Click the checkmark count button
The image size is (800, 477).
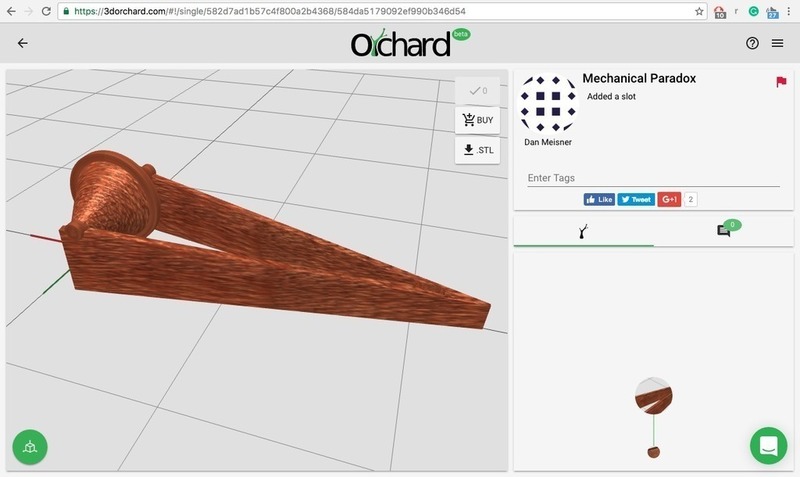(x=478, y=91)
